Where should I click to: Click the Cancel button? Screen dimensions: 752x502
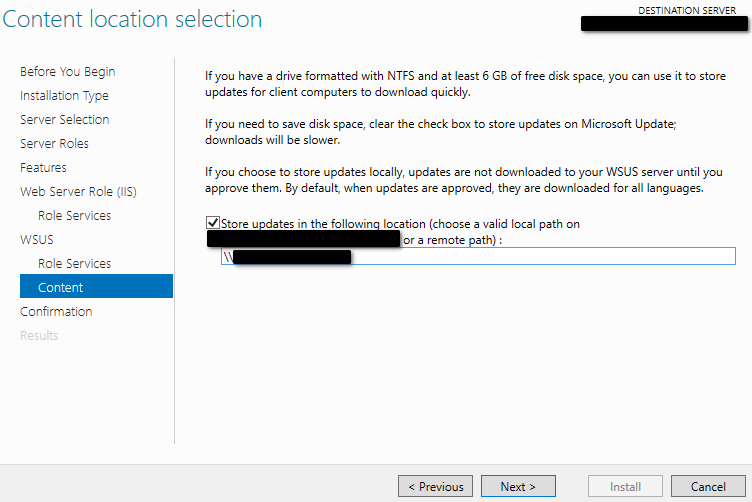pyautogui.click(x=708, y=486)
